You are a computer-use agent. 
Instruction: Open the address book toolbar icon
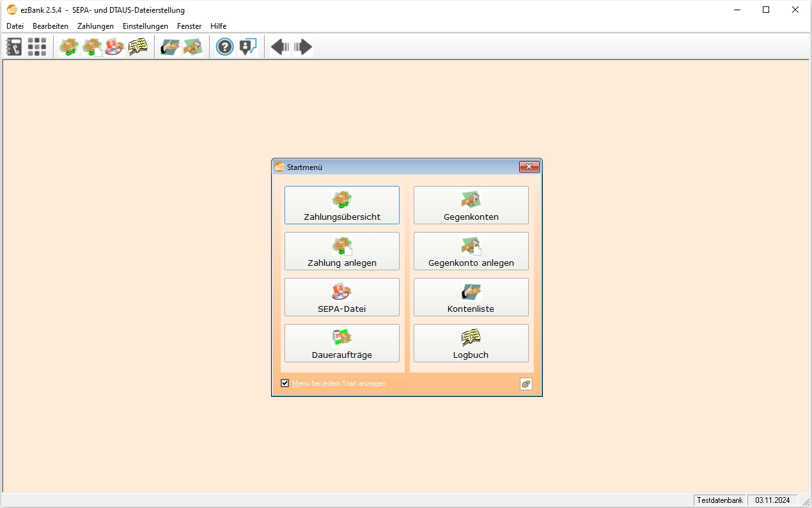(14, 47)
